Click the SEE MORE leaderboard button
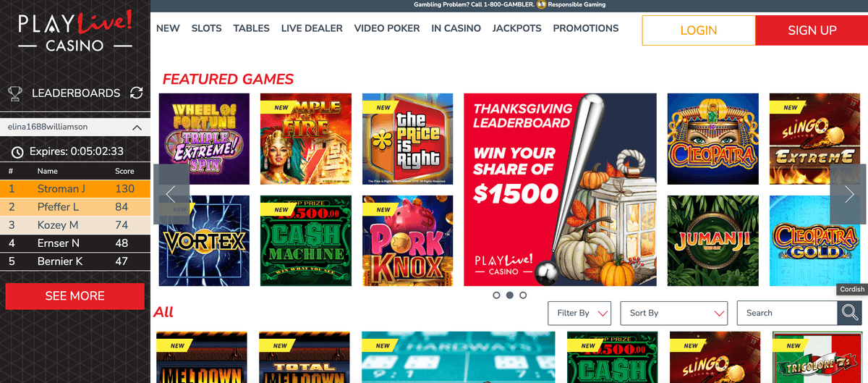The width and height of the screenshot is (868, 383). tap(75, 296)
